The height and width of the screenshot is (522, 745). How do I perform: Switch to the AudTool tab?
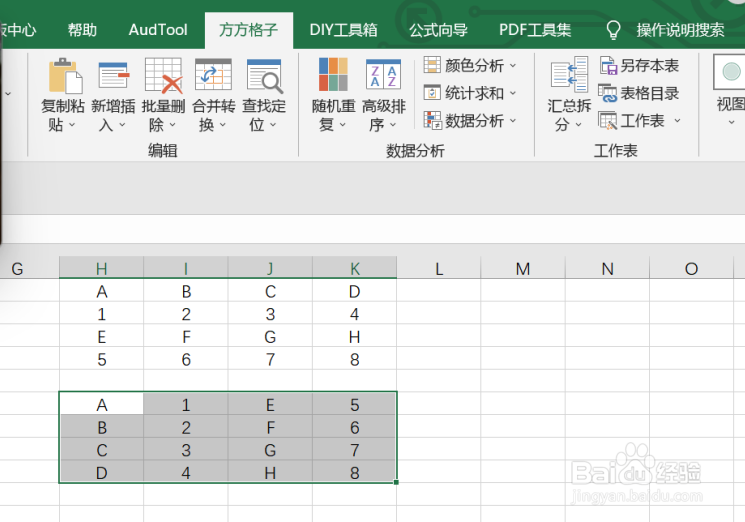pyautogui.click(x=158, y=30)
